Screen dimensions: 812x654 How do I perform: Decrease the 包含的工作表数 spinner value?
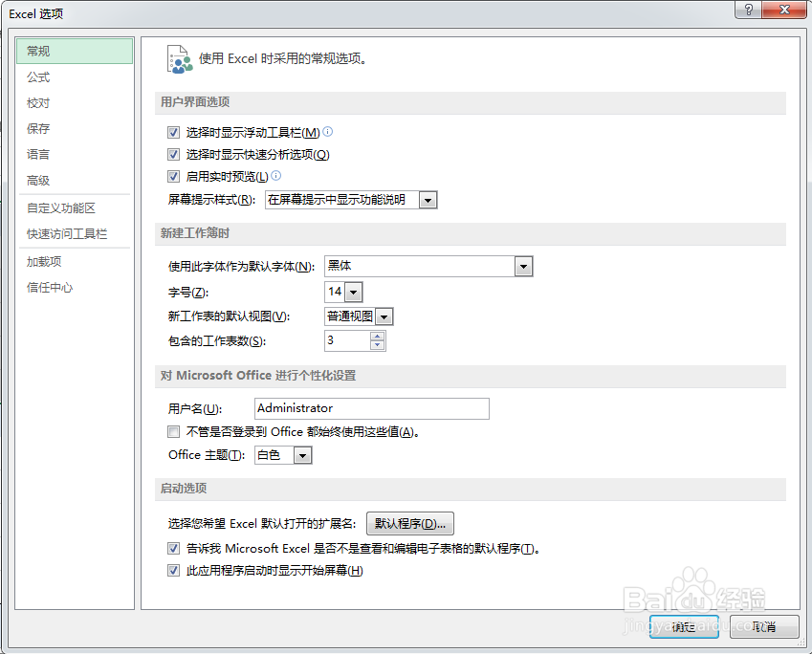(378, 345)
